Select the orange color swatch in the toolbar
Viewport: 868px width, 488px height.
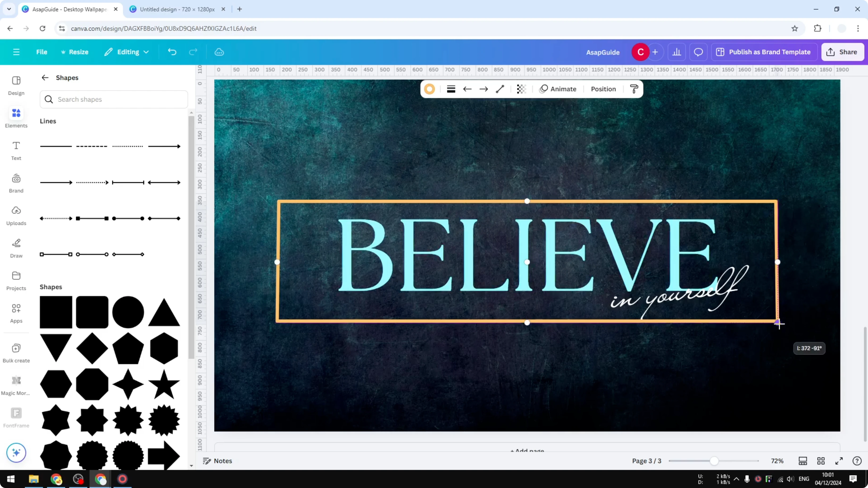[x=430, y=89]
